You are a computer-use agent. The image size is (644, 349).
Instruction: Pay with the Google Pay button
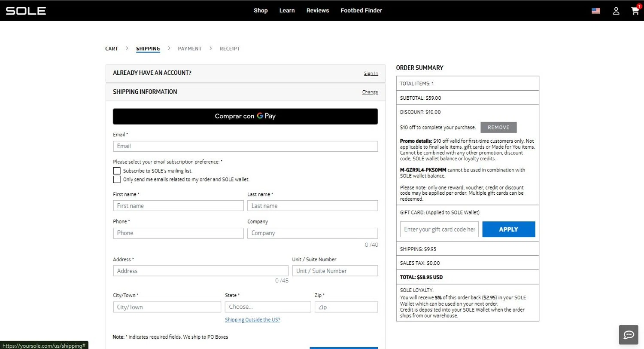coord(245,116)
